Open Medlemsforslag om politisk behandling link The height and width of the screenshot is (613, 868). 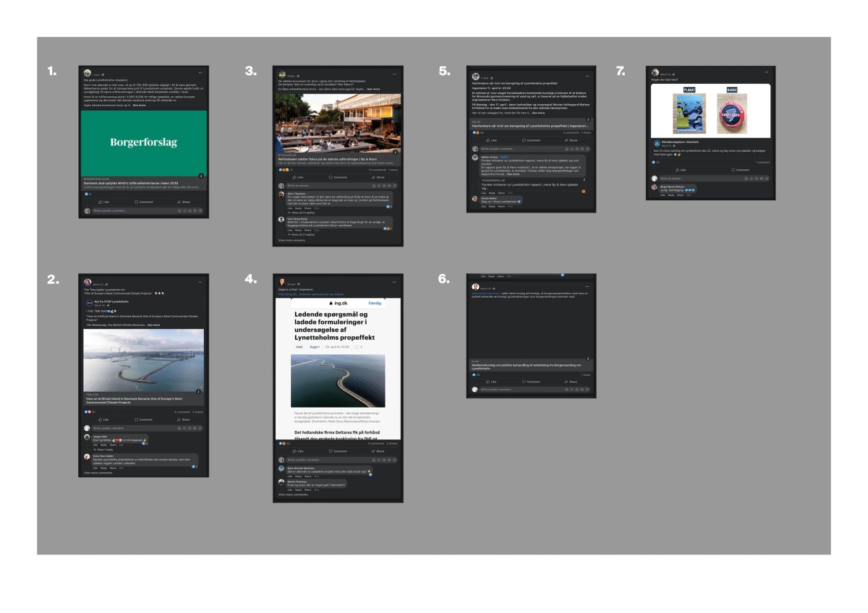(527, 366)
